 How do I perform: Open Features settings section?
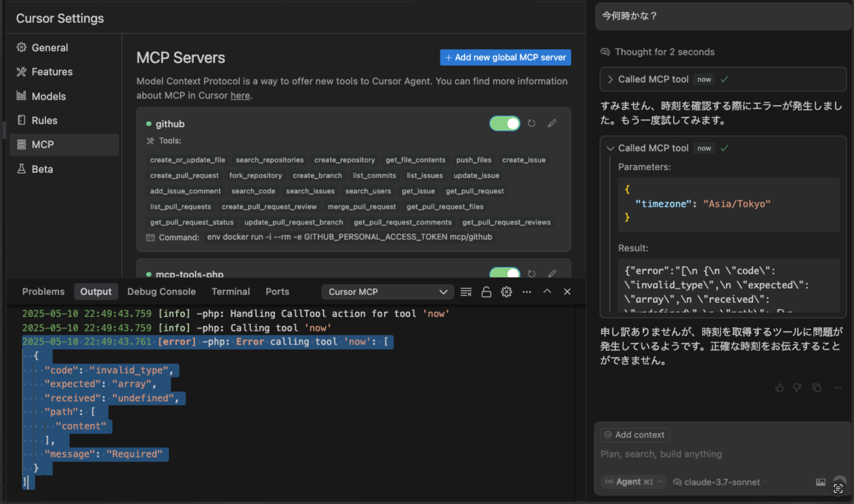(64, 72)
